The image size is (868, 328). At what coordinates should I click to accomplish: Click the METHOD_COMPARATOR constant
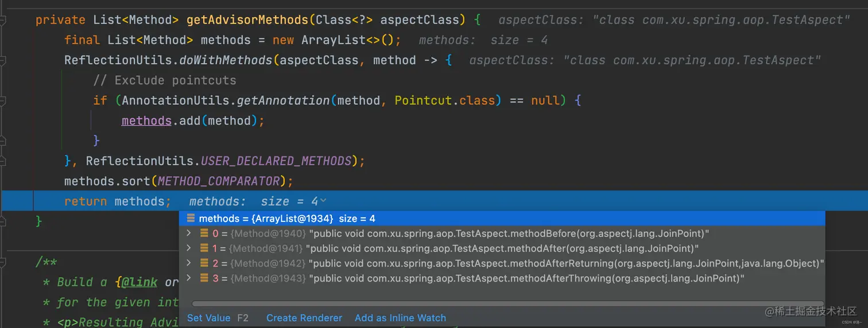click(218, 181)
